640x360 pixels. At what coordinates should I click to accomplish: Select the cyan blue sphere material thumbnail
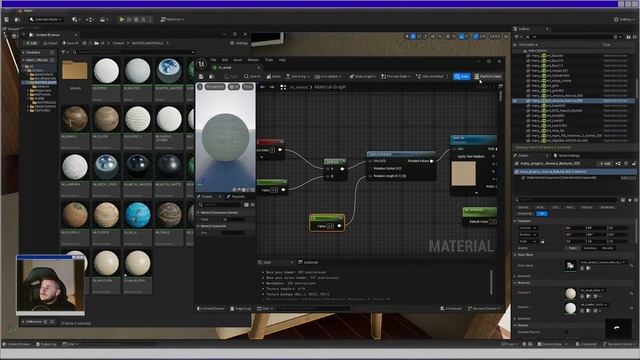(x=138, y=215)
